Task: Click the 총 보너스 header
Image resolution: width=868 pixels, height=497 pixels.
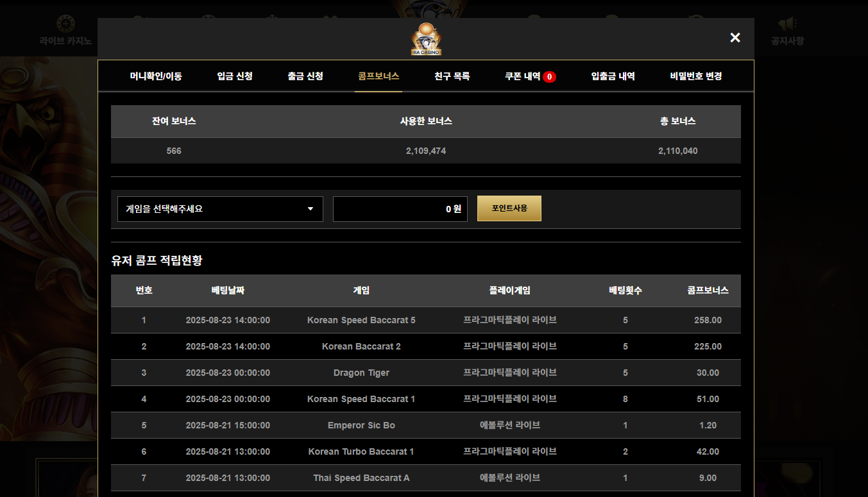Action: (x=678, y=121)
